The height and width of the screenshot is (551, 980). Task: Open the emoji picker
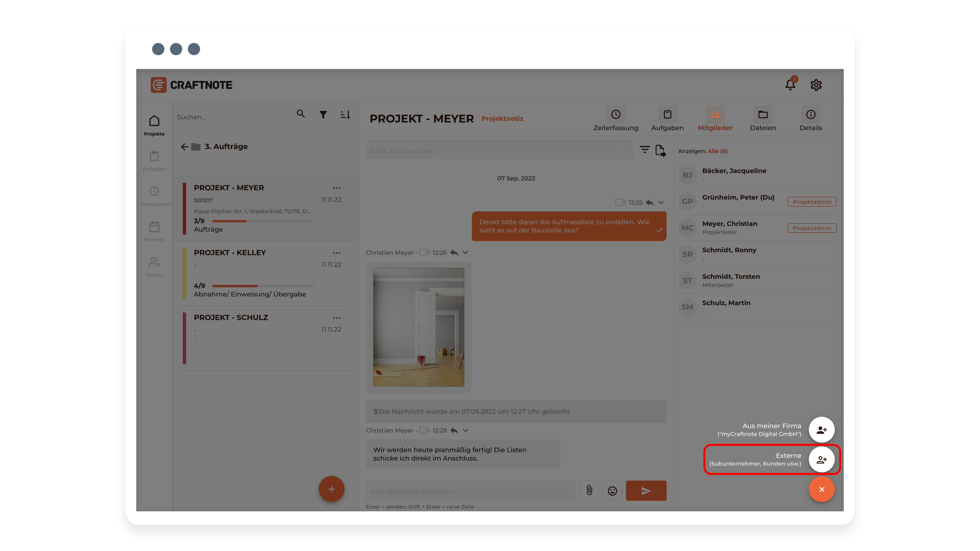(612, 491)
